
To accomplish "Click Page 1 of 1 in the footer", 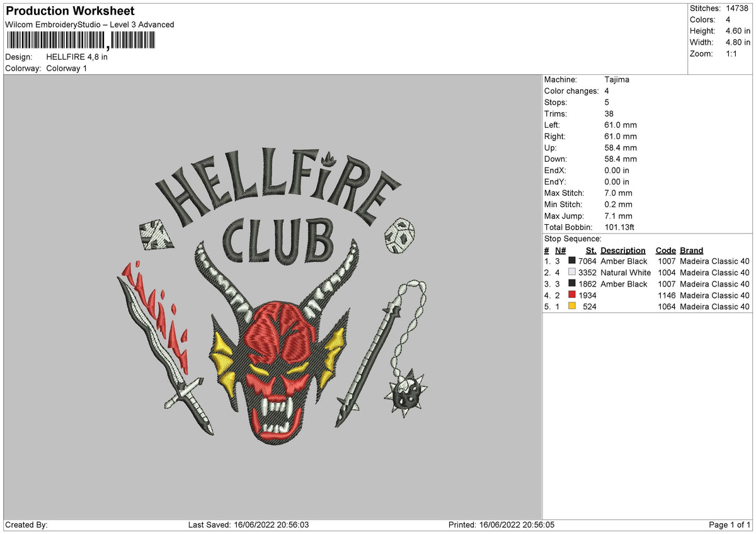I will [x=731, y=524].
